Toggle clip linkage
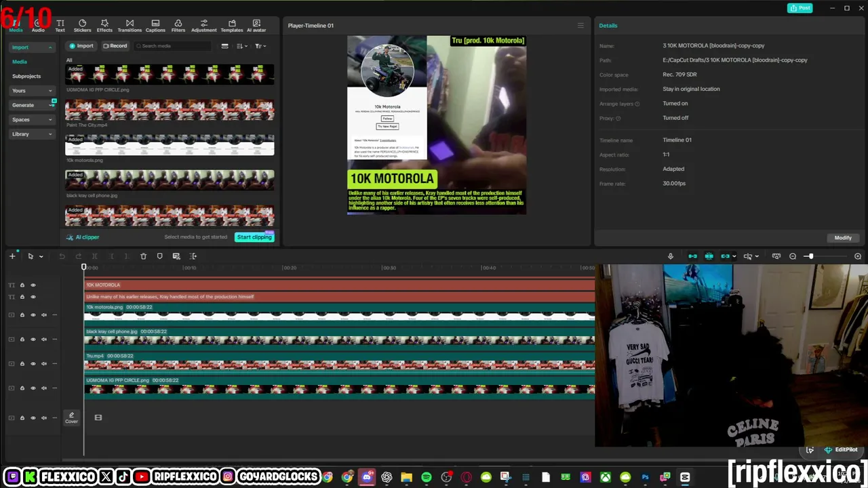This screenshot has height=488, width=868. 725,256
